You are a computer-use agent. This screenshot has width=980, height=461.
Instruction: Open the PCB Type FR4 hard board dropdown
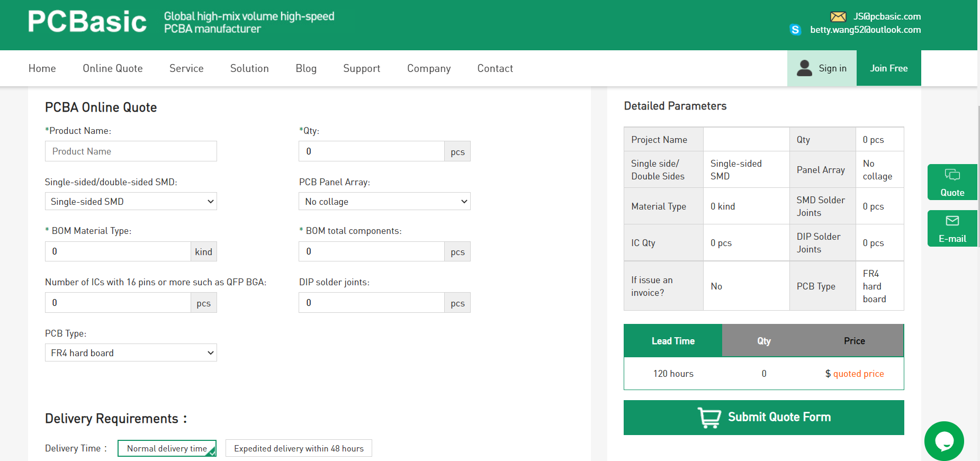coord(131,352)
